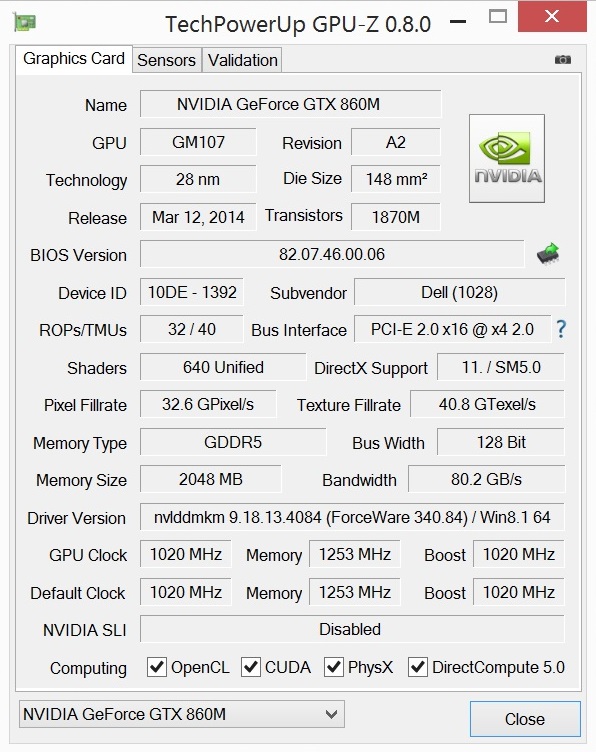
Task: Click the Driver Version label
Action: pyautogui.click(x=76, y=518)
